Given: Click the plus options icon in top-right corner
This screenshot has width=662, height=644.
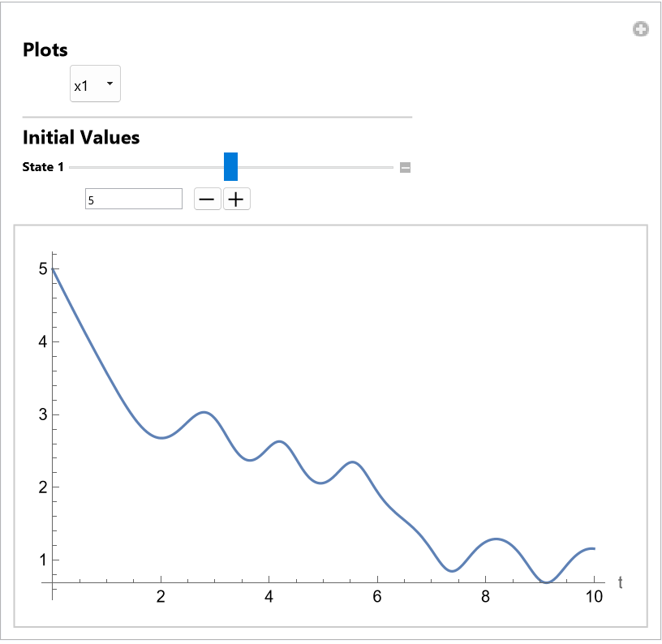Looking at the screenshot, I should click(641, 30).
